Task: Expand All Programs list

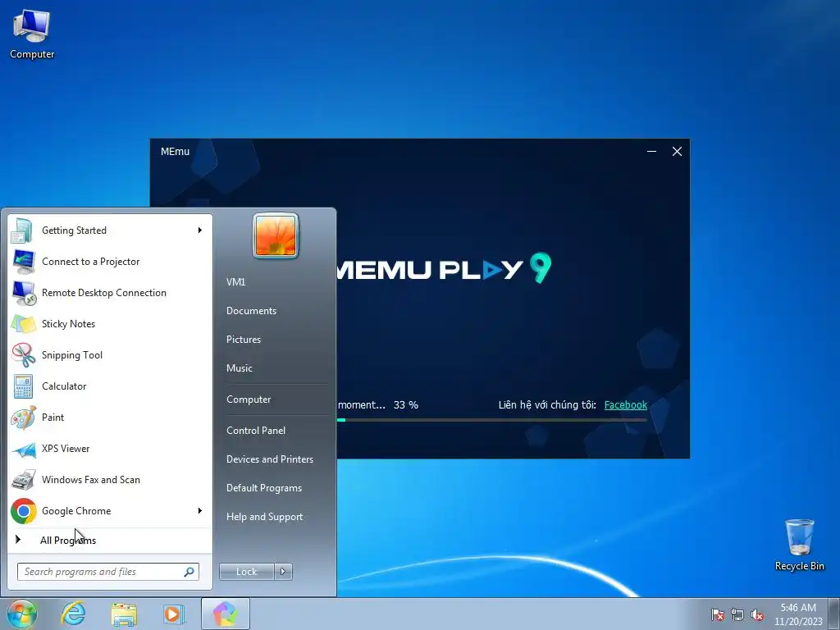Action: pos(110,540)
